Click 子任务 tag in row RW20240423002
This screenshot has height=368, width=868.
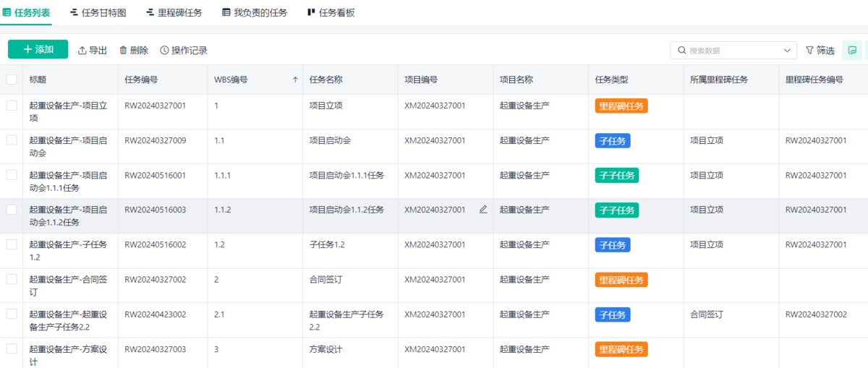click(613, 314)
